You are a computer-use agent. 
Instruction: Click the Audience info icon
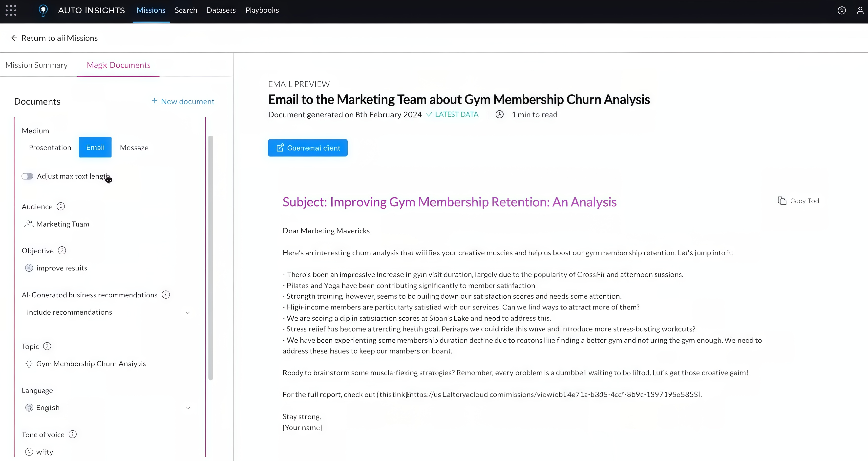pyautogui.click(x=61, y=207)
